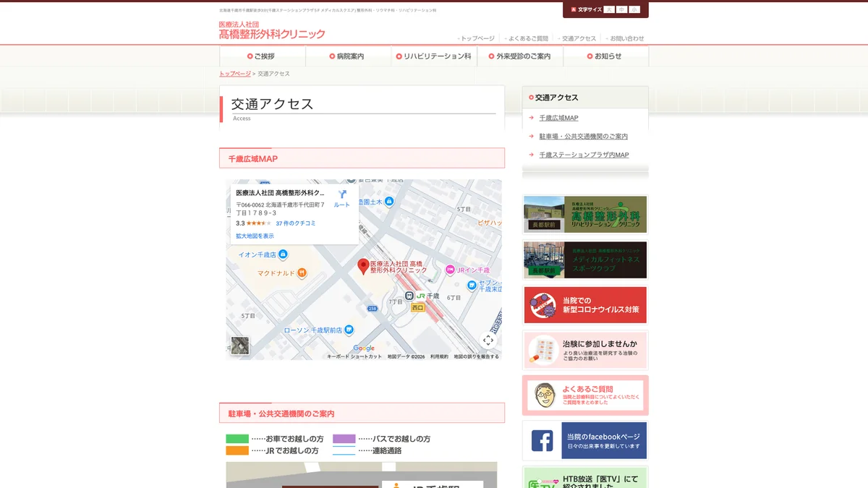Image resolution: width=868 pixels, height=488 pixels.
Task: Open the お知らせ navigation tab
Action: point(605,56)
